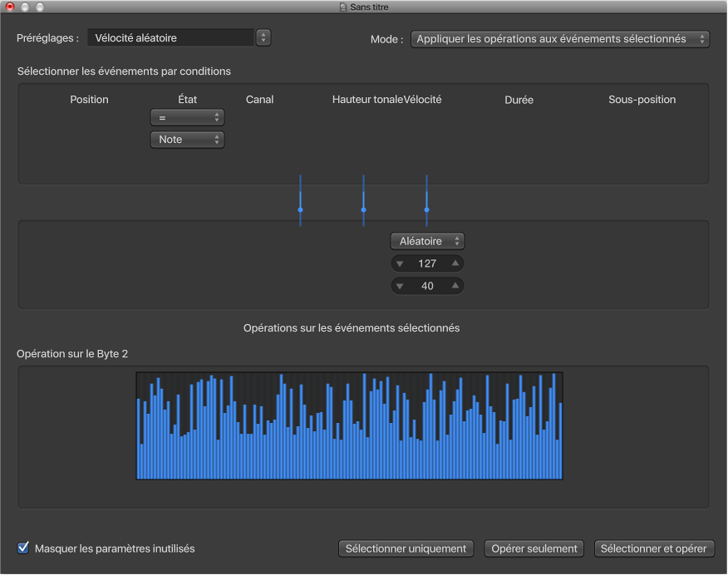Click the Sélectionner uniquement button

pos(406,548)
